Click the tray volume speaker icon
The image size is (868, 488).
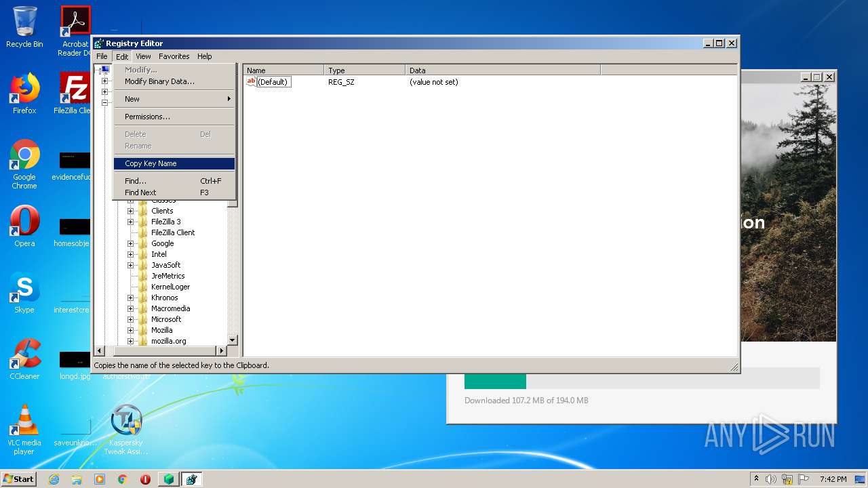click(771, 479)
